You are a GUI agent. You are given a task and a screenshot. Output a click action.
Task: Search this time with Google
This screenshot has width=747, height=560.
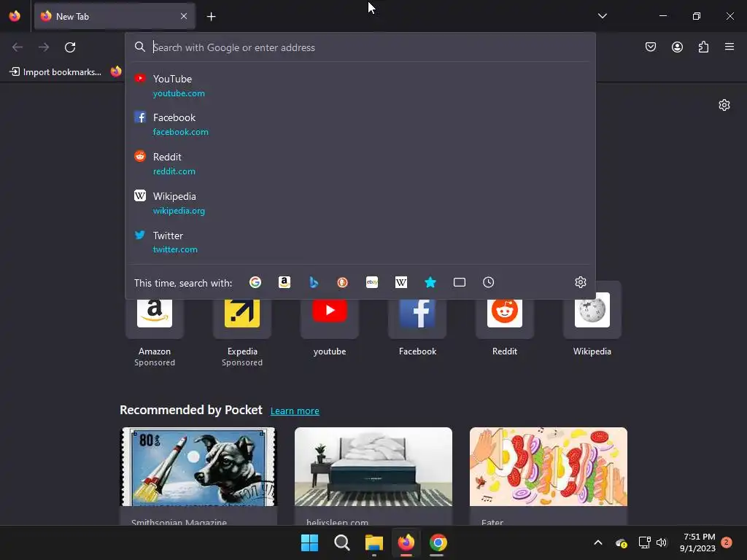[255, 282]
